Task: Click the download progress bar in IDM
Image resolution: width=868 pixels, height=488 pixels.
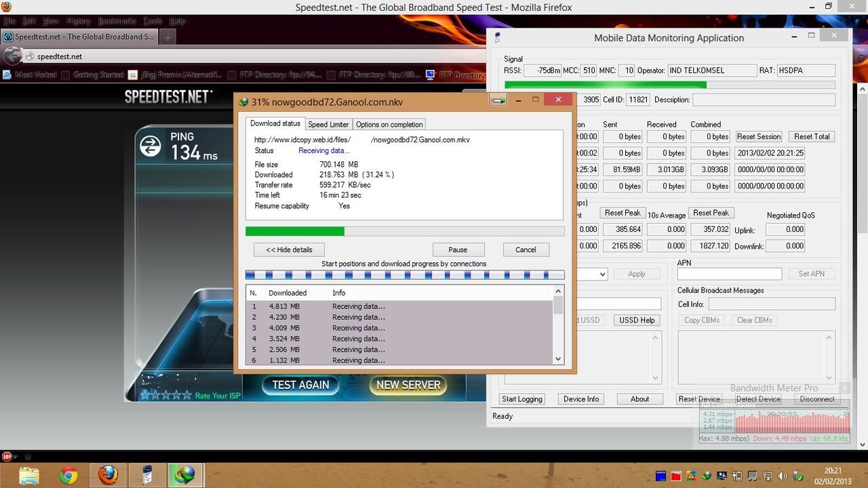Action: click(x=405, y=231)
